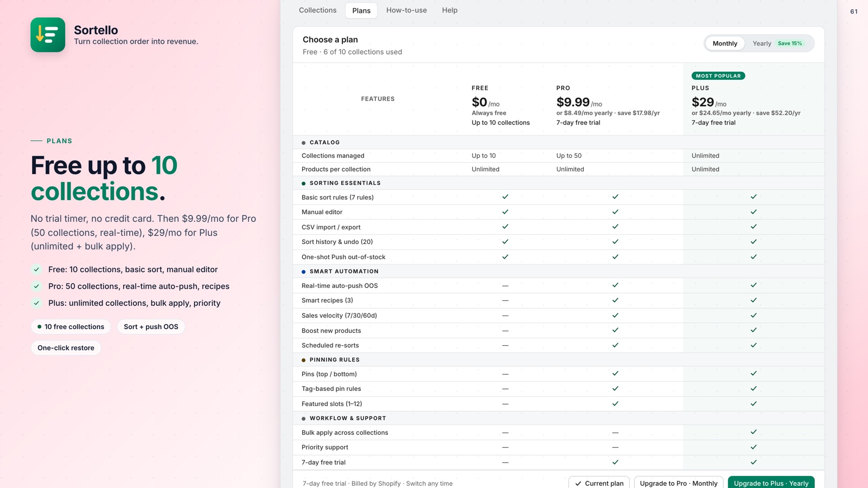Click the Workflow & Support section dot
868x488 pixels.
303,419
